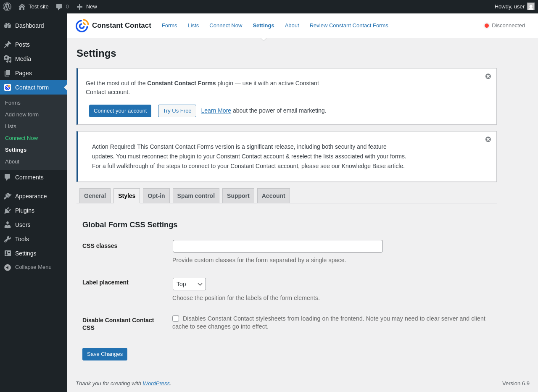The width and height of the screenshot is (538, 392).
Task: Switch to the Spam control tab
Action: (196, 196)
